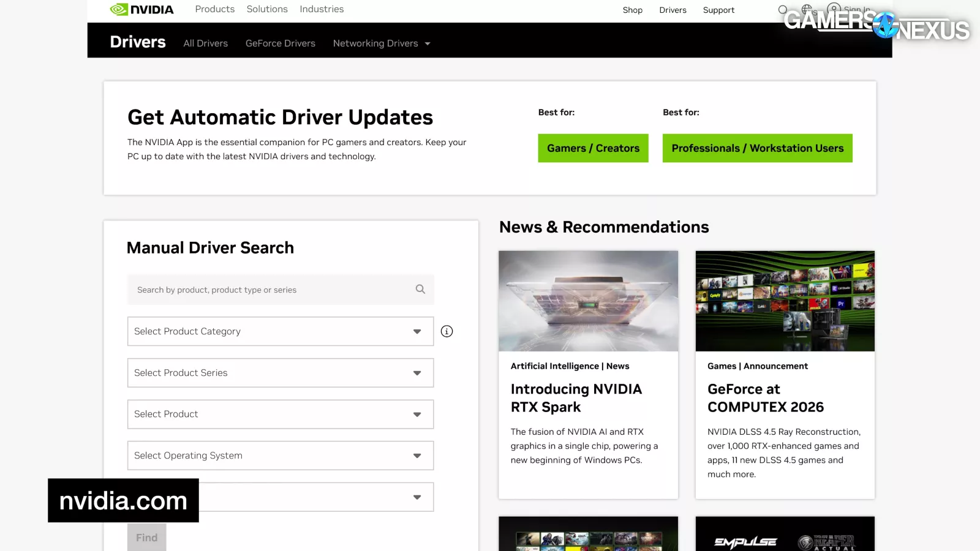Click the 'The NVIDIA App is the essential companion' paragraph
This screenshot has width=980, height=551.
click(x=297, y=149)
